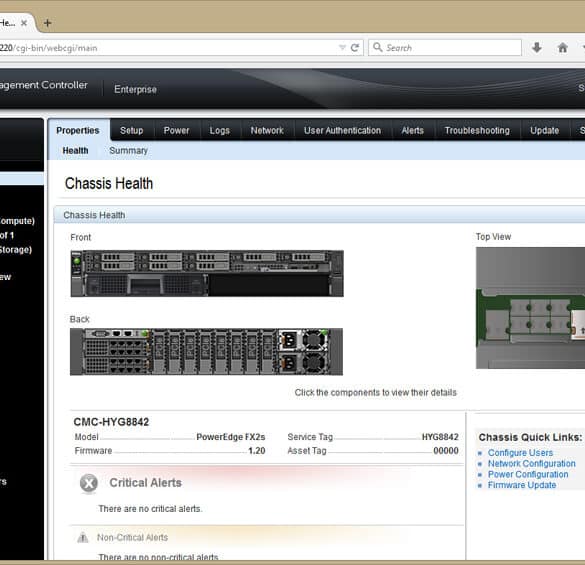The width and height of the screenshot is (585, 565).
Task: Select the Health sub-tab
Action: click(x=75, y=150)
